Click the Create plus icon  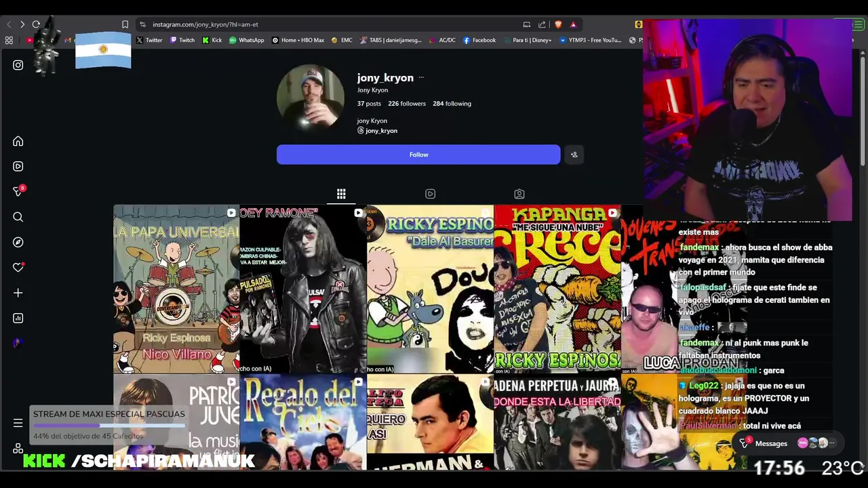(x=18, y=293)
